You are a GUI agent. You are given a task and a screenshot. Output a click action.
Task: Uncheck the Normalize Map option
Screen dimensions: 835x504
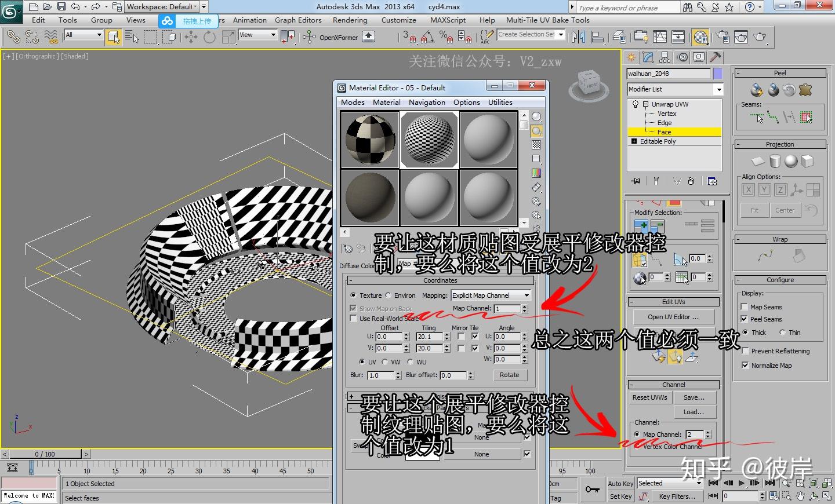point(745,366)
